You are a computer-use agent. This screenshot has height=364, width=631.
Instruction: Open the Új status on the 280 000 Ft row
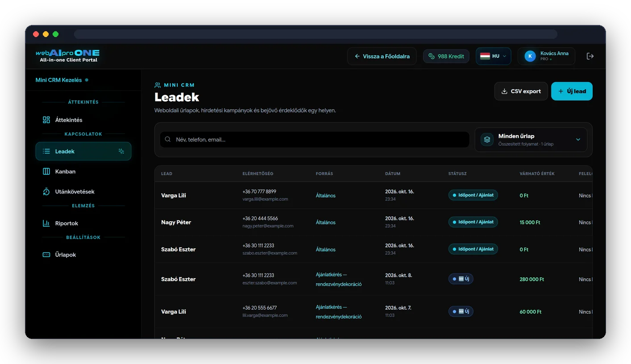tap(461, 279)
